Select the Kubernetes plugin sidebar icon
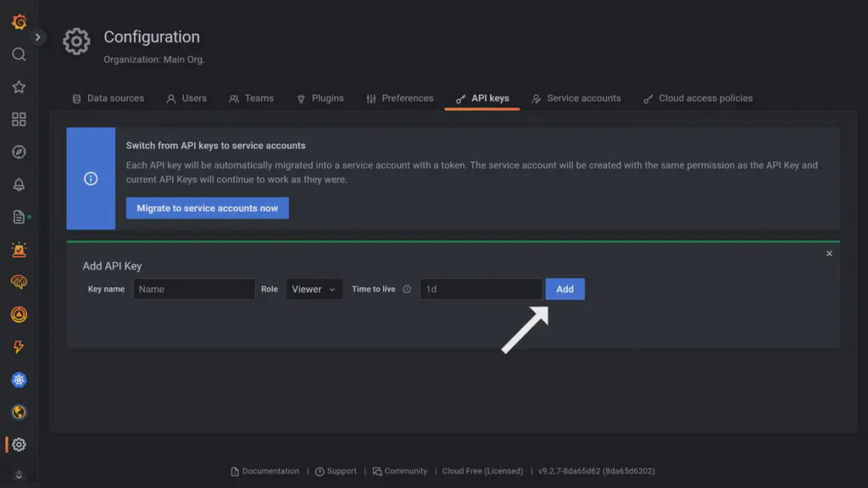 coord(19,380)
